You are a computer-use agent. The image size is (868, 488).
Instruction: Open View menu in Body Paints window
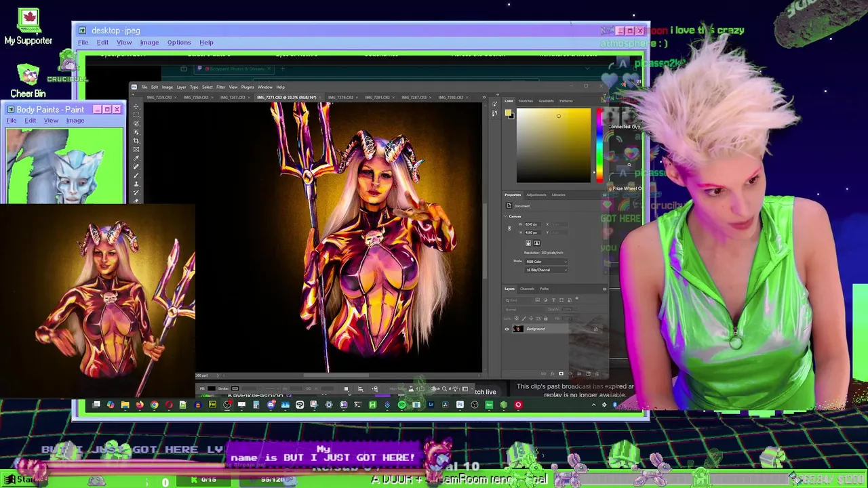pyautogui.click(x=51, y=121)
